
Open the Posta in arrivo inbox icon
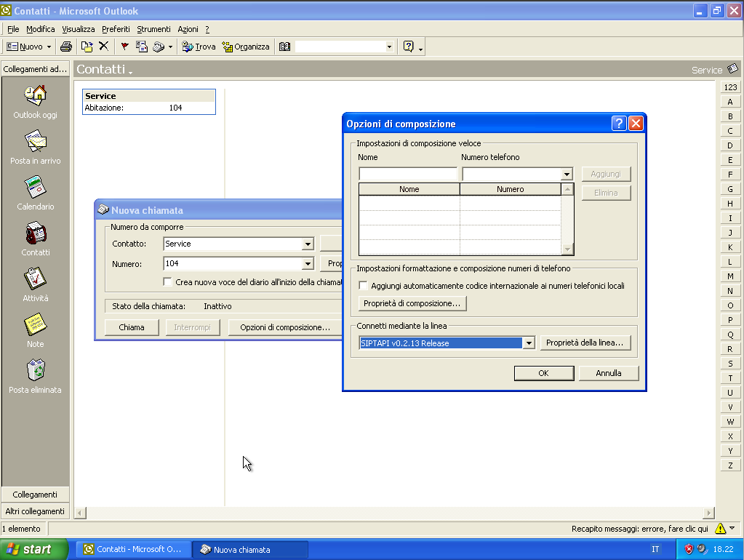35,141
